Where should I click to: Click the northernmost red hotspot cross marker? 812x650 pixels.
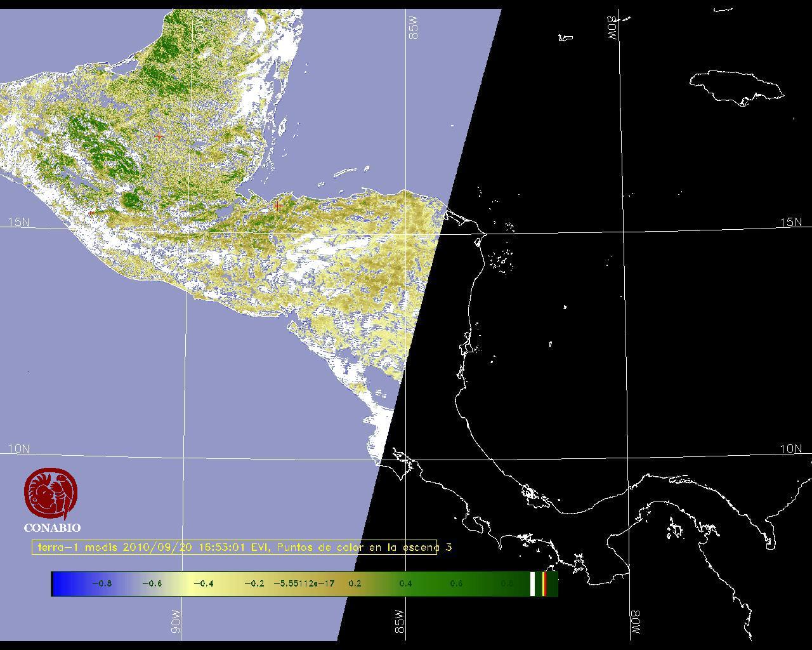click(159, 136)
